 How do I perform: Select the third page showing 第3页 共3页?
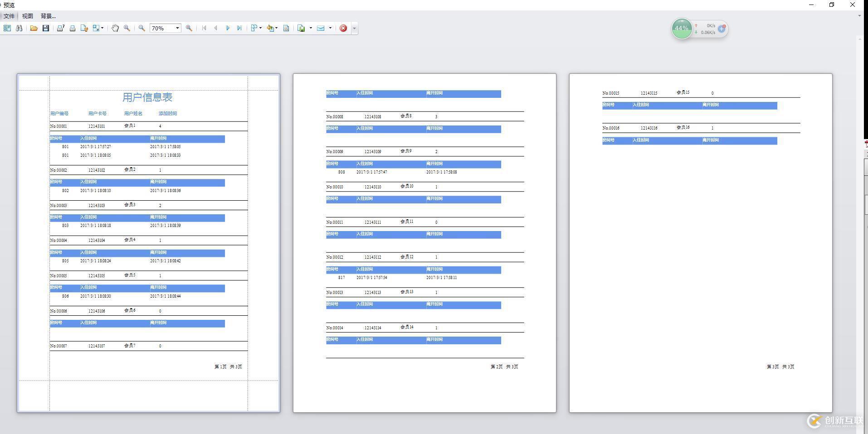pyautogui.click(x=701, y=243)
